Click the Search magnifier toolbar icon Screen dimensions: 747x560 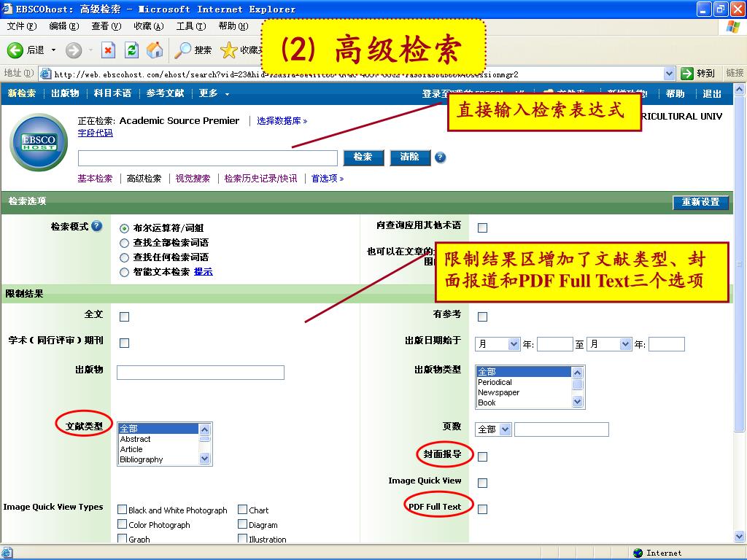(183, 50)
